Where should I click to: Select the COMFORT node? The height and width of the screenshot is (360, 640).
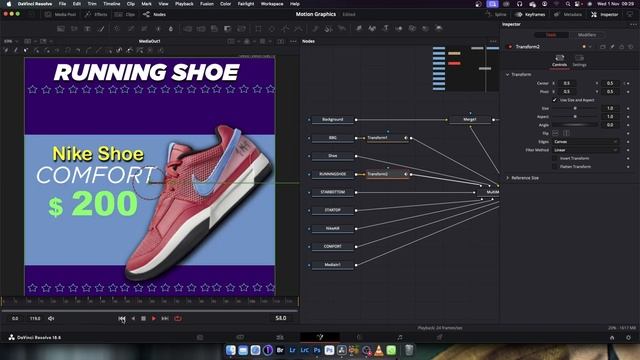(x=333, y=247)
